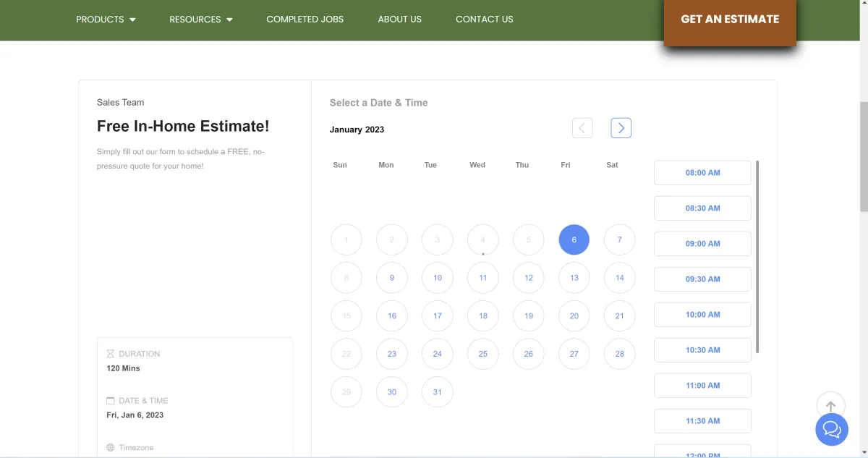Select the 08:00 AM time slot
Image resolution: width=868 pixels, height=458 pixels.
pos(702,173)
